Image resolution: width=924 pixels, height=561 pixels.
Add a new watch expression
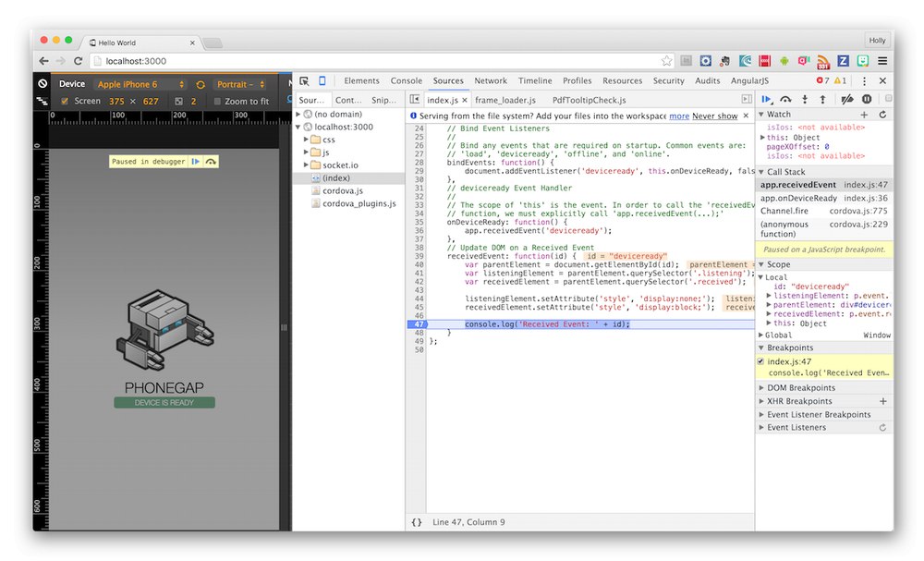pos(865,115)
